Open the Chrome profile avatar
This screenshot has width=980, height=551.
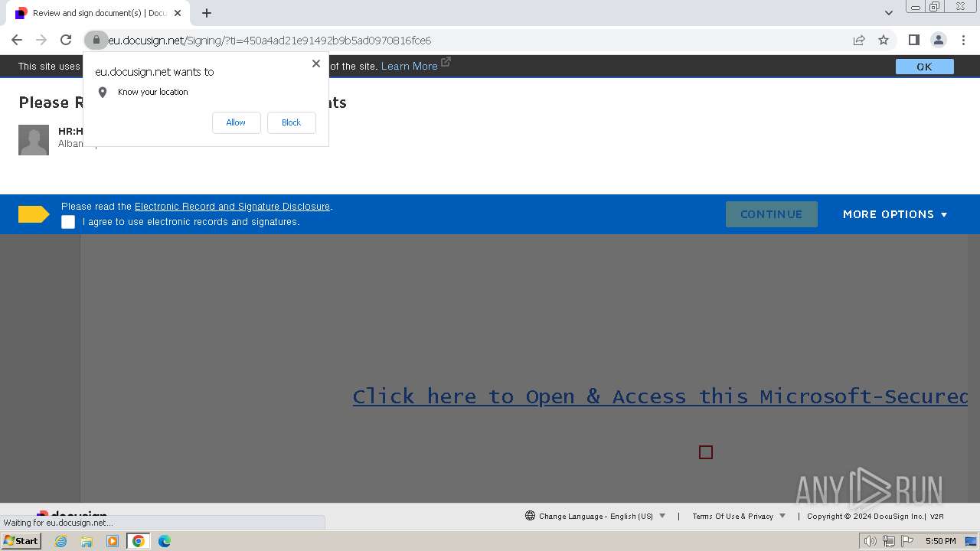938,40
